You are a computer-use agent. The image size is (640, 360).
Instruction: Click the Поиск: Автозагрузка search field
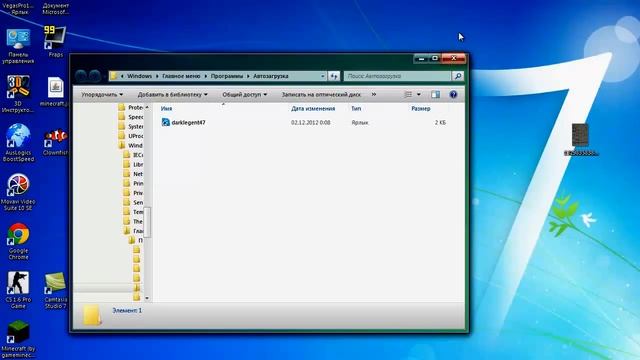[x=397, y=76]
